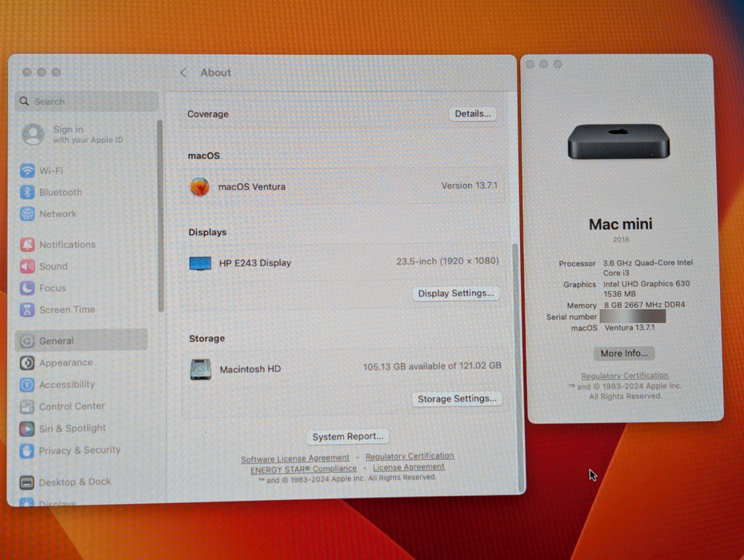Open Bluetooth icon in sidebar

point(27,192)
